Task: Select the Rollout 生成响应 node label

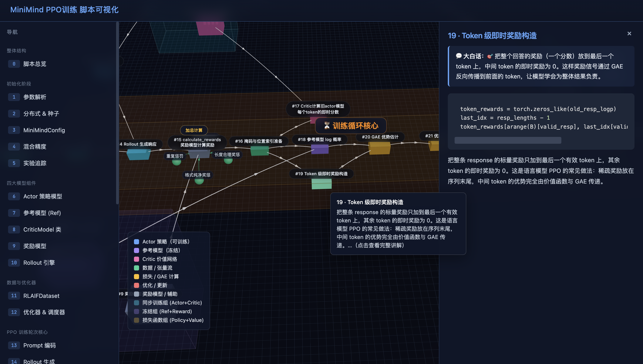Action: 140,144
